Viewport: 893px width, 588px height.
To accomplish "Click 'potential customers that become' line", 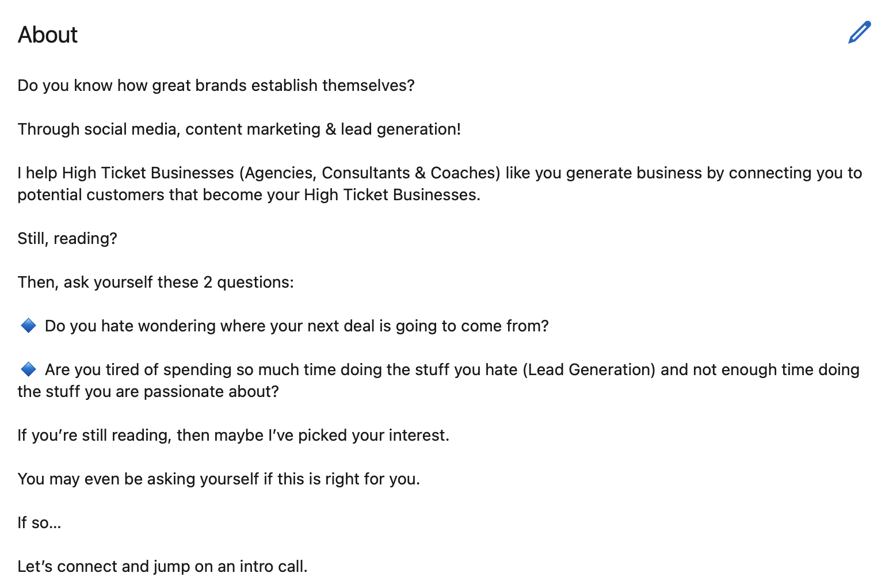I will tap(249, 194).
